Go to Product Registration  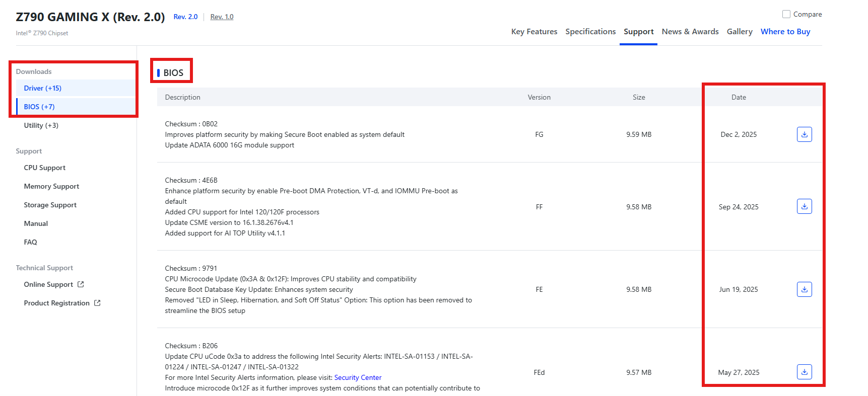(x=57, y=303)
